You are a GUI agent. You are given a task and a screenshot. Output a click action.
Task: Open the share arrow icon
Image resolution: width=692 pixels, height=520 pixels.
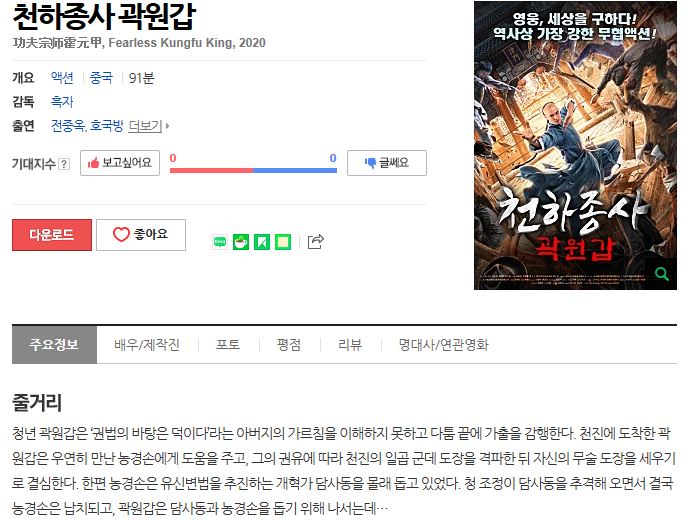pos(316,241)
